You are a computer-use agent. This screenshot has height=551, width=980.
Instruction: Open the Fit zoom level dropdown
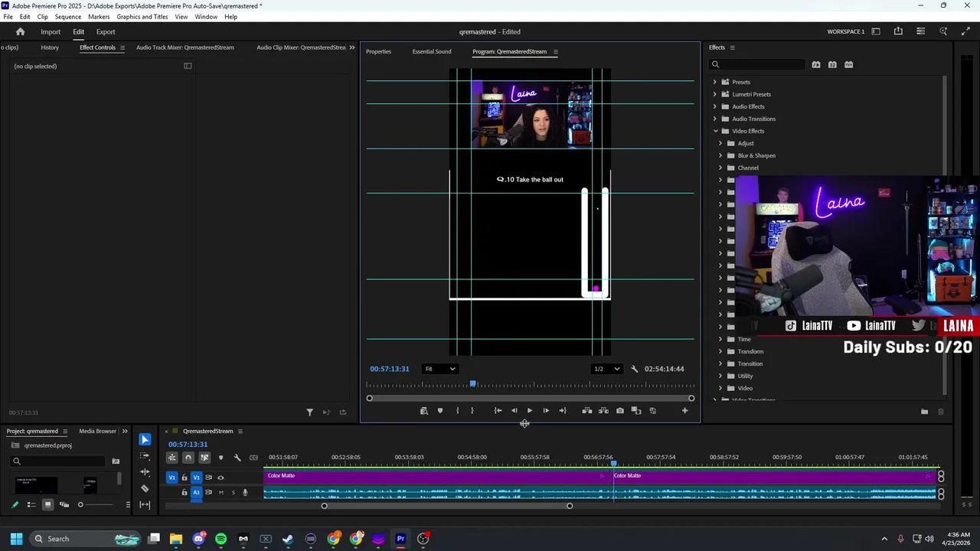440,369
